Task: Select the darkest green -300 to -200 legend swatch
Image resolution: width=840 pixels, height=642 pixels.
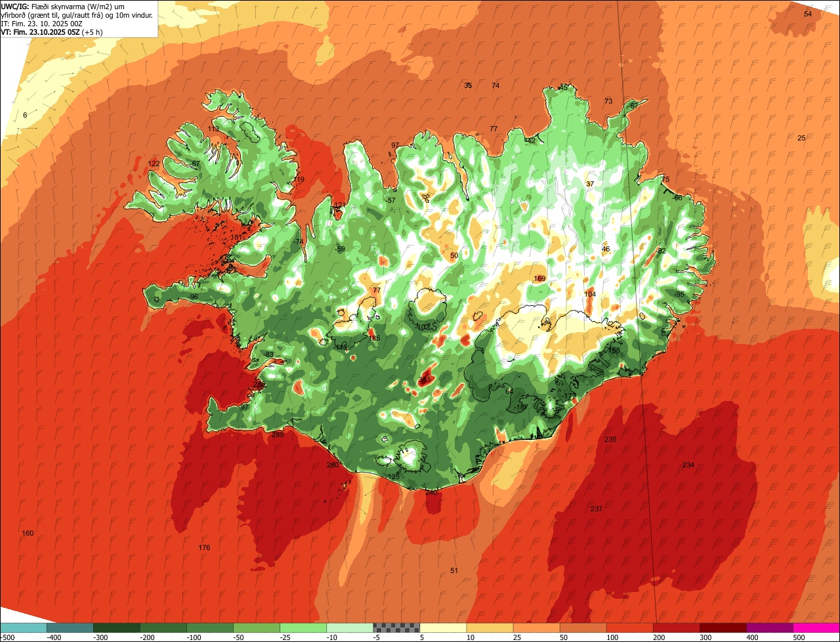Action: (x=117, y=628)
